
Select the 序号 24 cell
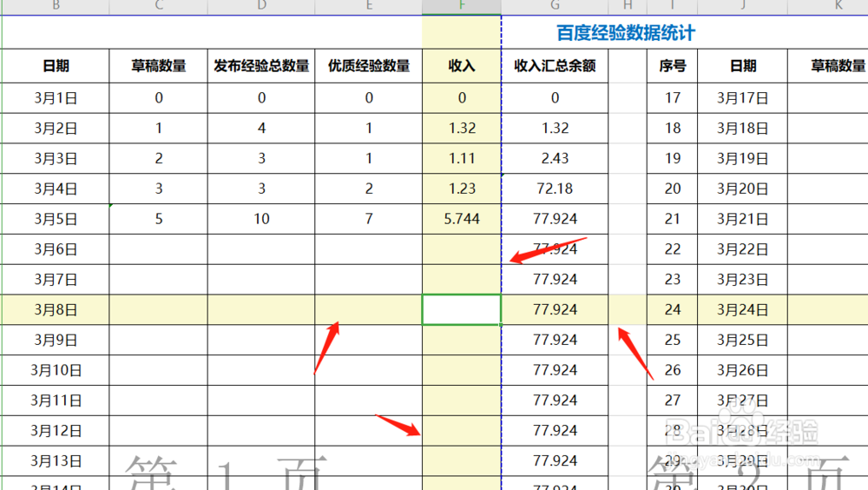pyautogui.click(x=672, y=310)
